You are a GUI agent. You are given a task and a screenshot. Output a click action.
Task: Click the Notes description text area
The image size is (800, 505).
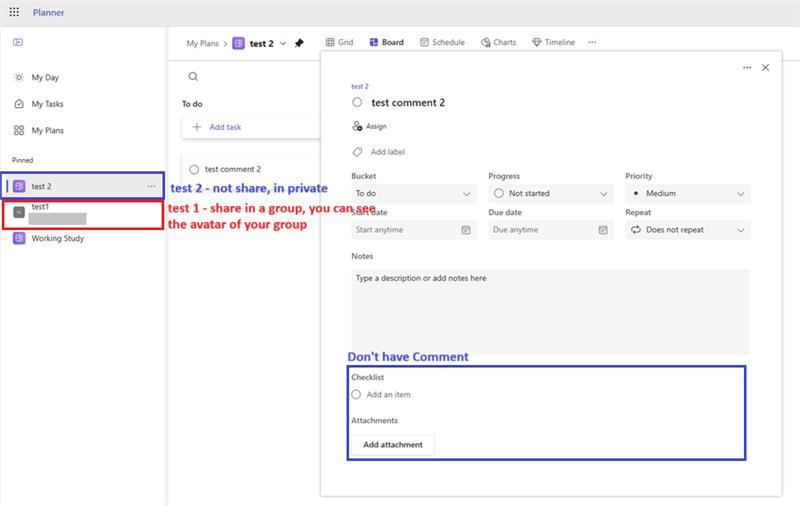click(551, 312)
